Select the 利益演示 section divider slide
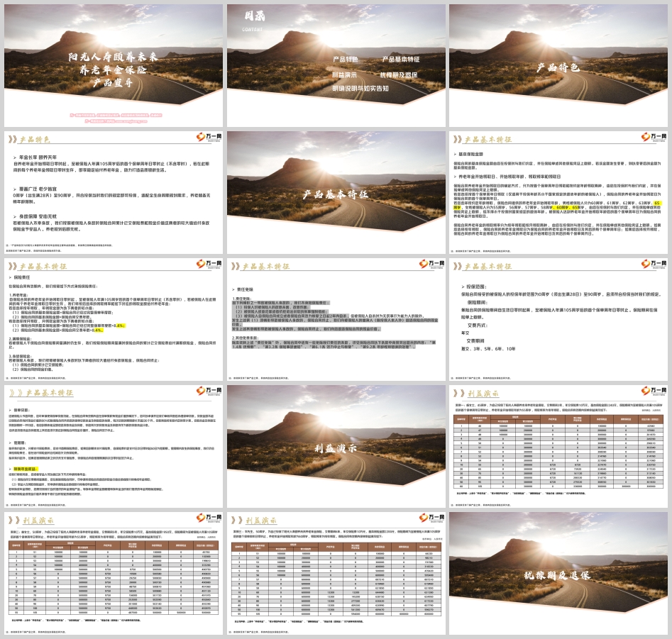 click(336, 445)
